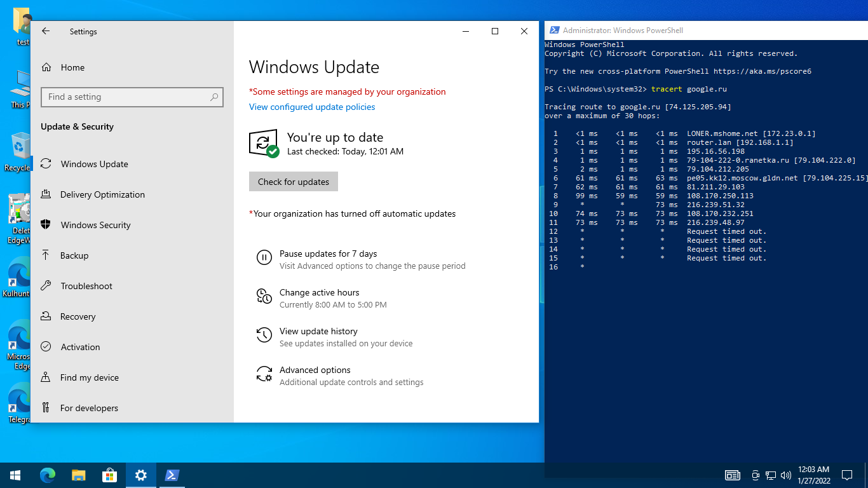
Task: Click the Check for updates button
Action: tap(294, 182)
